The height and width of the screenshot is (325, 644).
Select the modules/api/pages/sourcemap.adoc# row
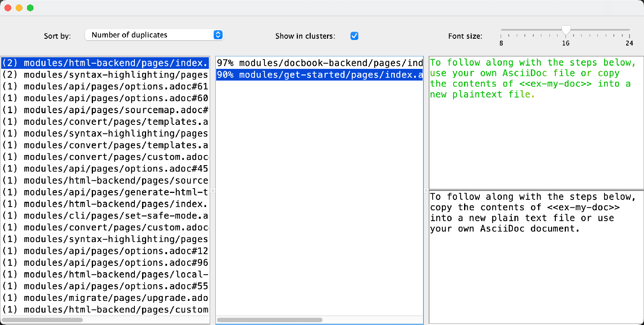(x=105, y=110)
